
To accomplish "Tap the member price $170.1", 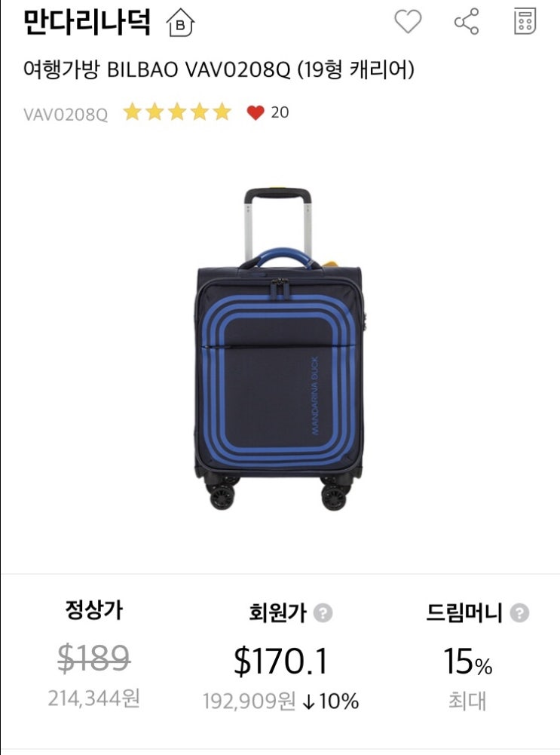I will pos(280,661).
